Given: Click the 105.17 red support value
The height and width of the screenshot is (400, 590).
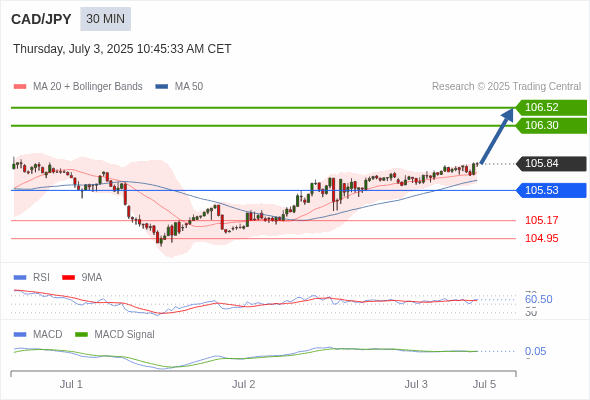Looking at the screenshot, I should 541,220.
